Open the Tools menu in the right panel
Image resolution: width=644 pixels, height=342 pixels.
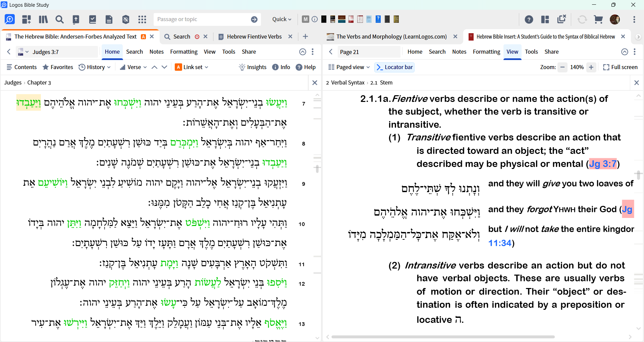[x=531, y=52]
